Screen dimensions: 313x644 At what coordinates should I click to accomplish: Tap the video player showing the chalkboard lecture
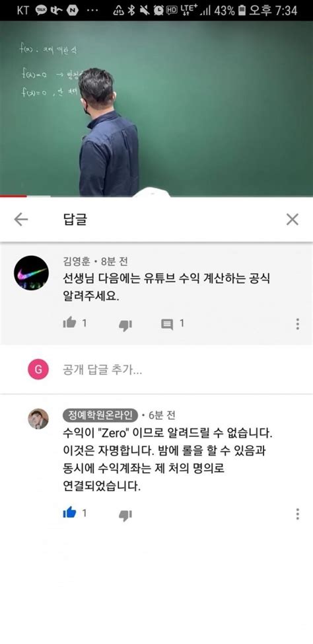pos(156,108)
